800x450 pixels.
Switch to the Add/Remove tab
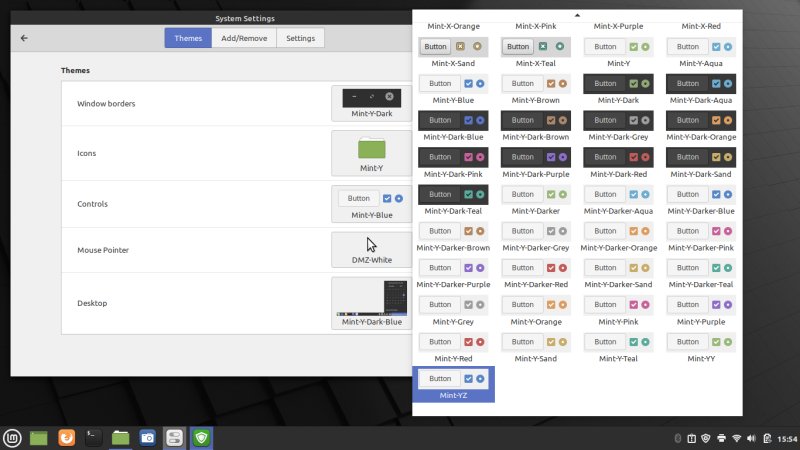(243, 38)
